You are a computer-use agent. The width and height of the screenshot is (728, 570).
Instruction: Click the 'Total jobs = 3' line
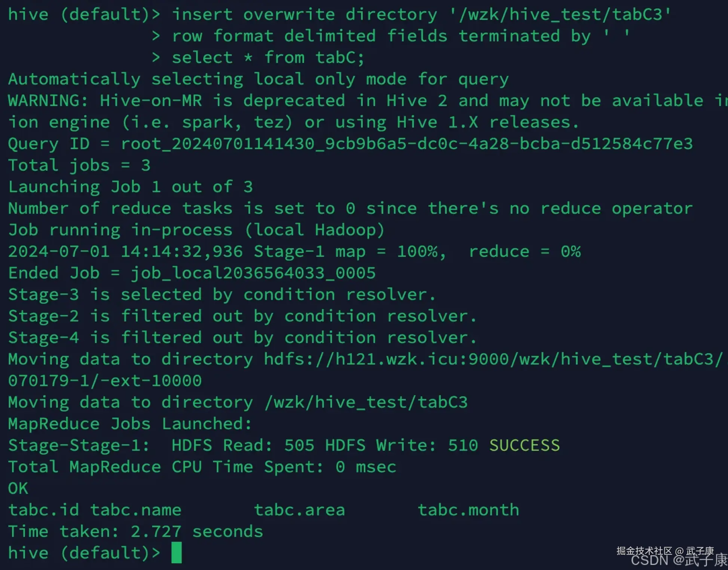(x=79, y=165)
